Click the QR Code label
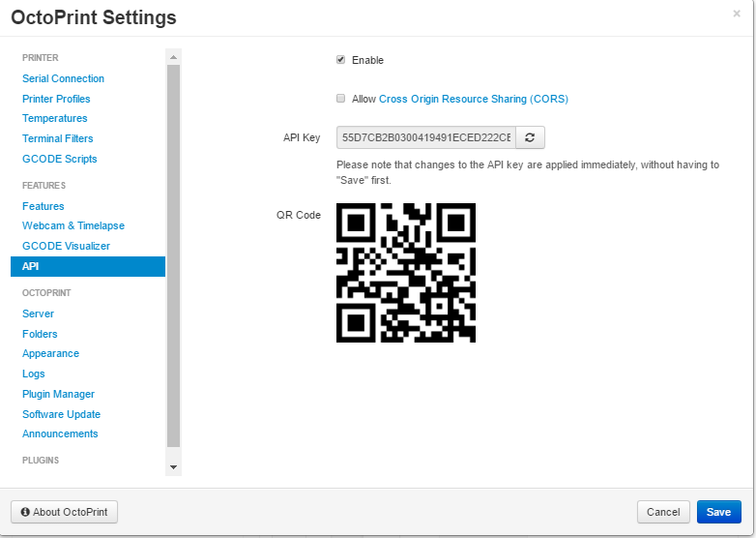This screenshot has height=538, width=756. 299,215
